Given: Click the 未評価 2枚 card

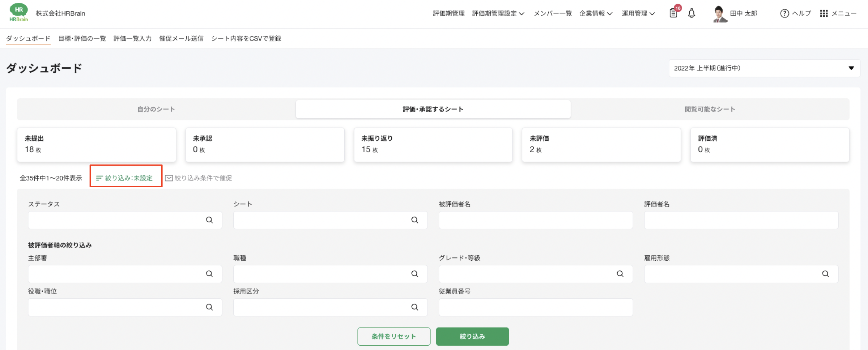Looking at the screenshot, I should coord(601,145).
